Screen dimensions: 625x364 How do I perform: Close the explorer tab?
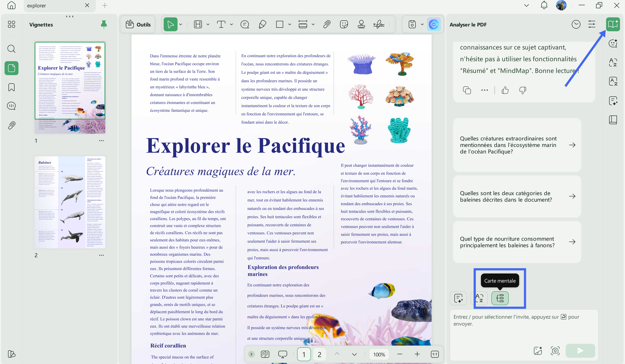[87, 5]
